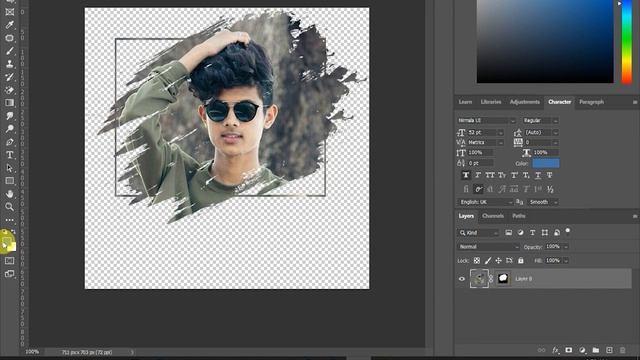Image resolution: width=640 pixels, height=360 pixels.
Task: Toggle the standard ligatures (fi) OpenType option
Action: (x=466, y=189)
